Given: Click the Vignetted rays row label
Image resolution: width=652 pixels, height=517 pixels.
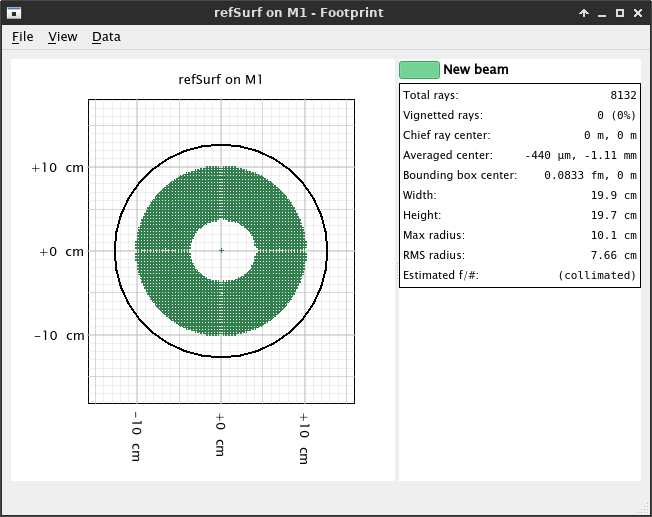Looking at the screenshot, I should [443, 115].
